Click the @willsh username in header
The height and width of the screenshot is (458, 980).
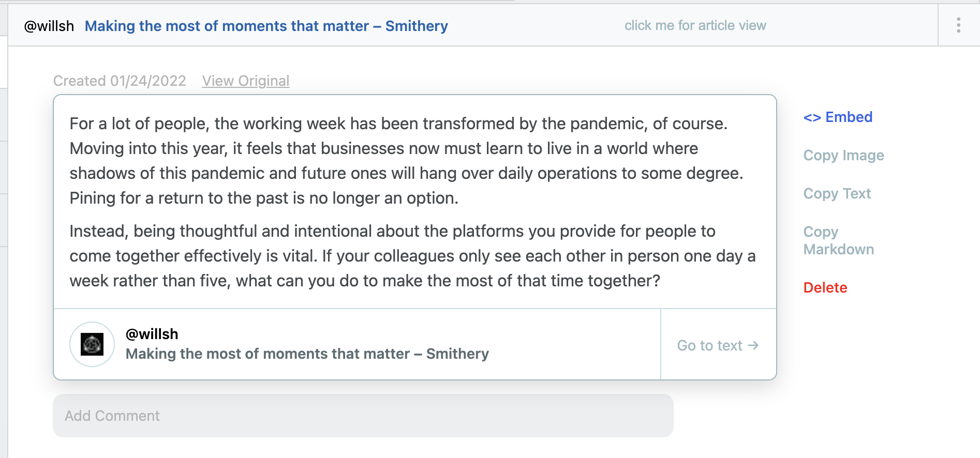point(49,26)
